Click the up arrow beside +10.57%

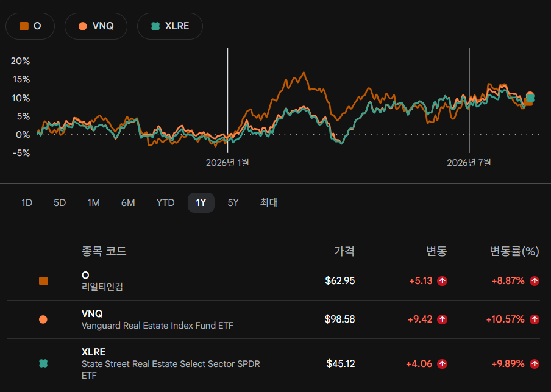535,319
